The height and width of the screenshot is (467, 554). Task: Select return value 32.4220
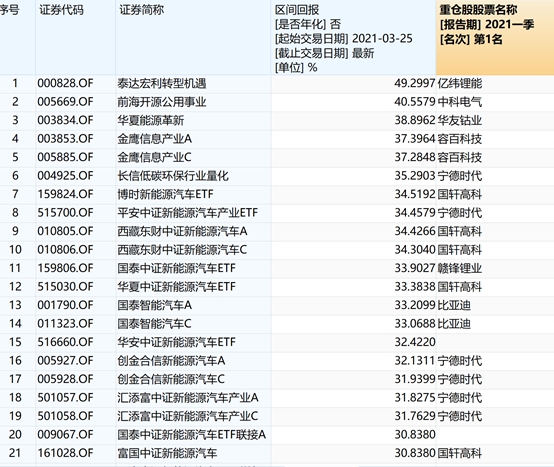414,342
